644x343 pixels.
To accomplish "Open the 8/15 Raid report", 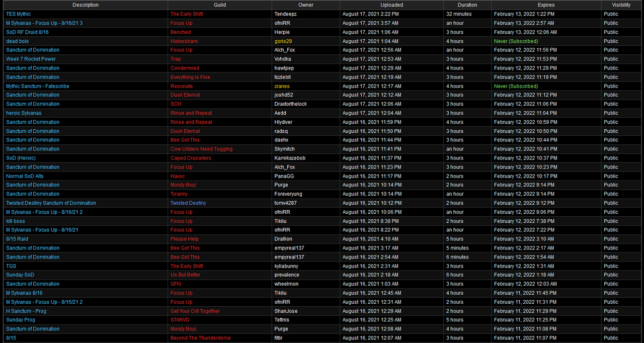I will click(x=17, y=239).
